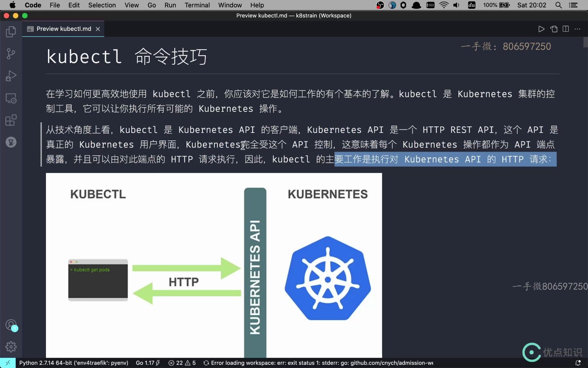
Task: Click the battery 100% indicator
Action: pos(496,5)
